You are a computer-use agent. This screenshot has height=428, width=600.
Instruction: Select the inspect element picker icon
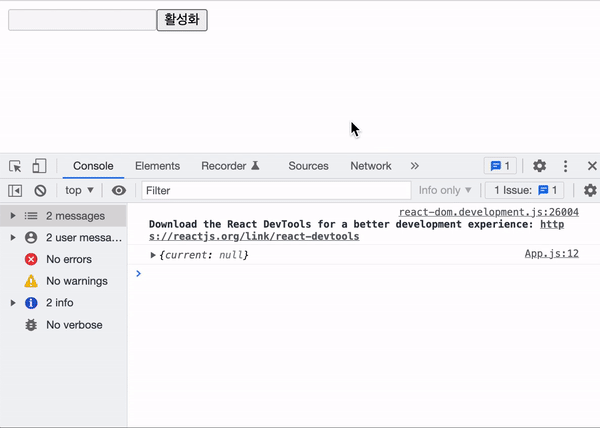(x=15, y=166)
